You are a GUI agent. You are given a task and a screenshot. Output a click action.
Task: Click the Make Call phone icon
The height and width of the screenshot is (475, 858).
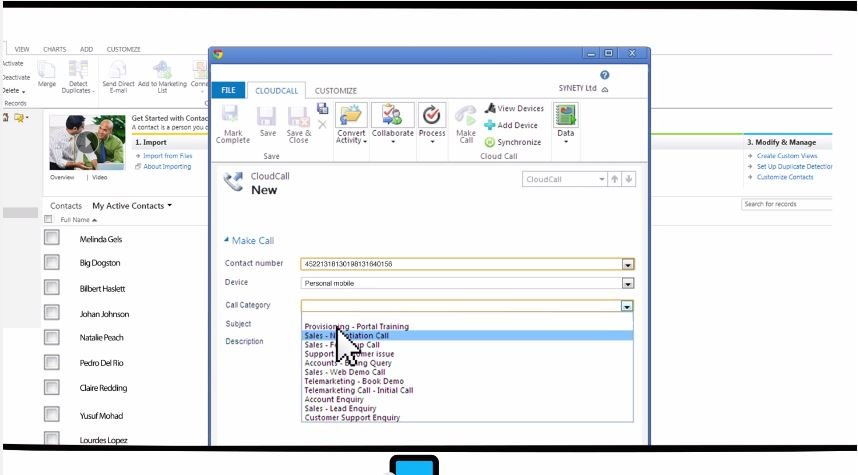point(466,116)
